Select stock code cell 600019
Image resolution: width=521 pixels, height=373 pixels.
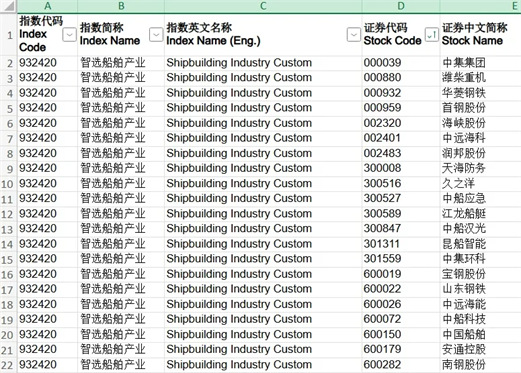click(401, 274)
